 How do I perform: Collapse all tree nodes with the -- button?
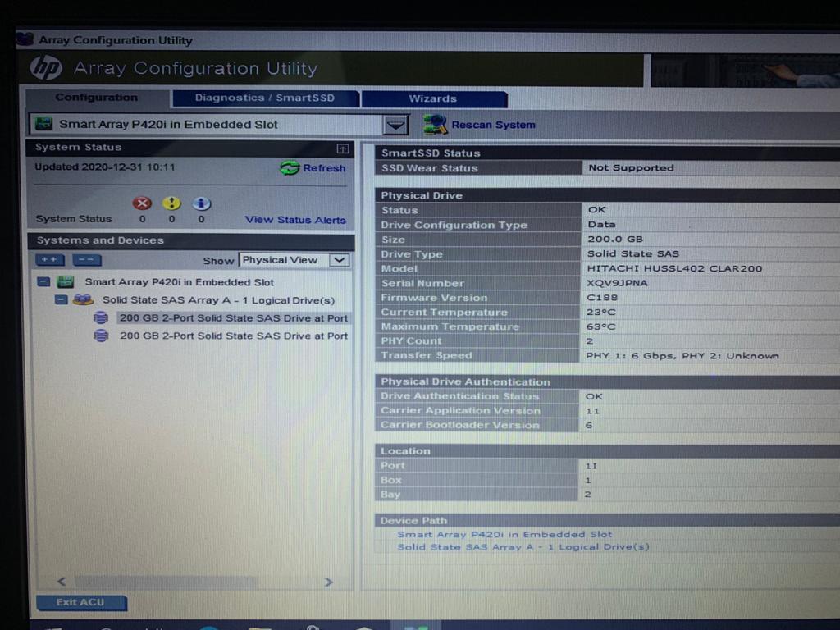(x=87, y=260)
